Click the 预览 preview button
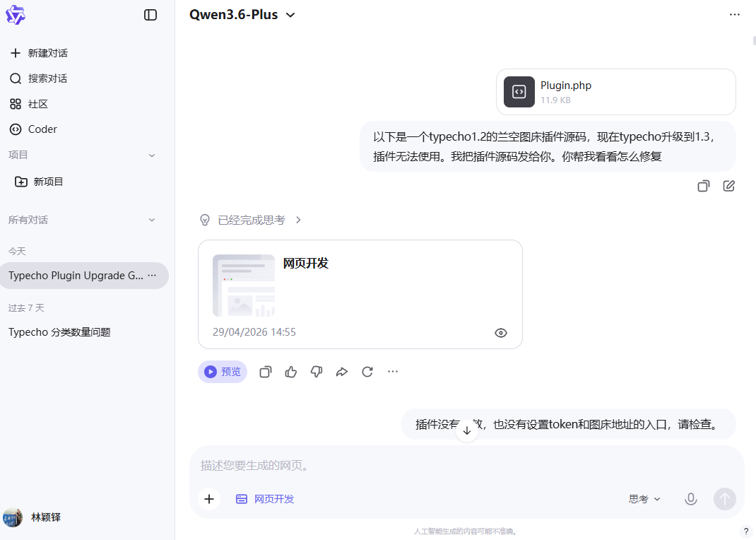Screen dimensions: 756x540 point(223,372)
